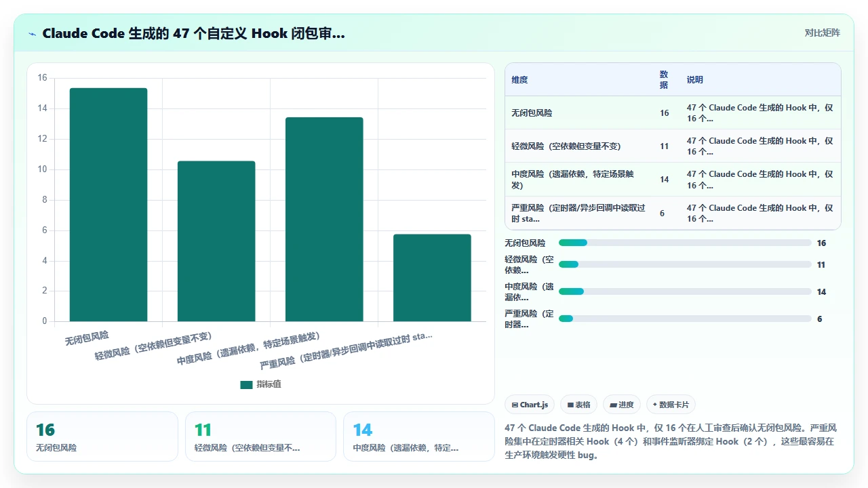The height and width of the screenshot is (488, 868).
Task: Click the y-axis tick 8
Action: (45, 200)
